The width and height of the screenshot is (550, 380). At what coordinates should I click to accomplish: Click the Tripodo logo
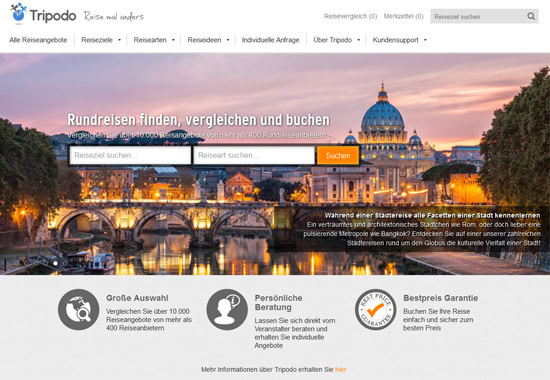43,14
